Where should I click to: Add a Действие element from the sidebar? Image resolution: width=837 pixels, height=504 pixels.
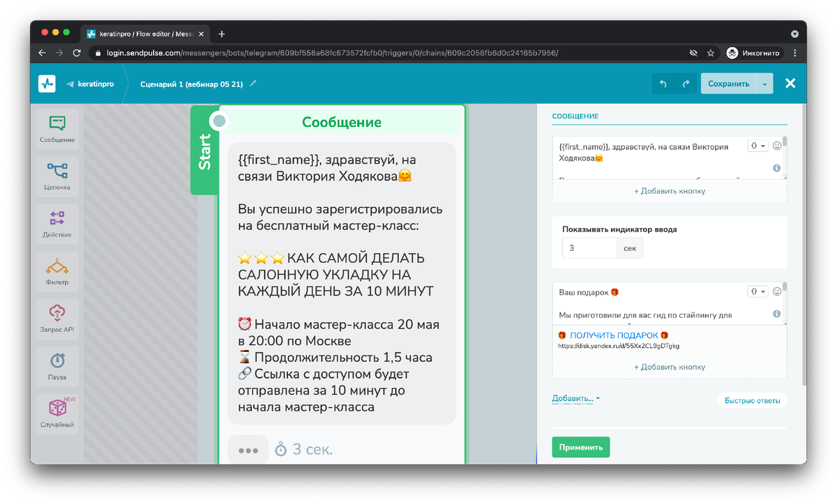point(57,224)
